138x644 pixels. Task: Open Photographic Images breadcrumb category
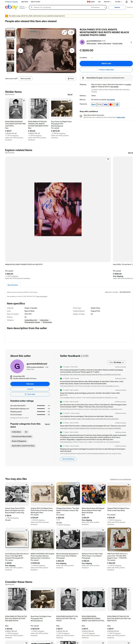click(32, 322)
